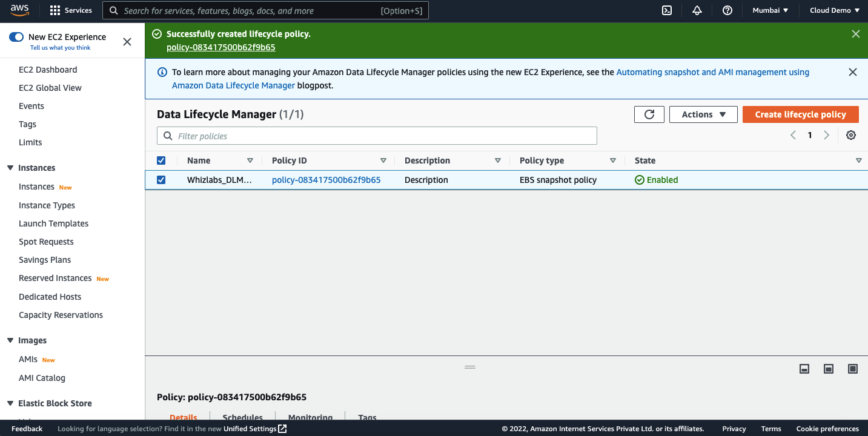Go to Events in sidebar
Image resolution: width=868 pixels, height=436 pixels.
tap(31, 106)
